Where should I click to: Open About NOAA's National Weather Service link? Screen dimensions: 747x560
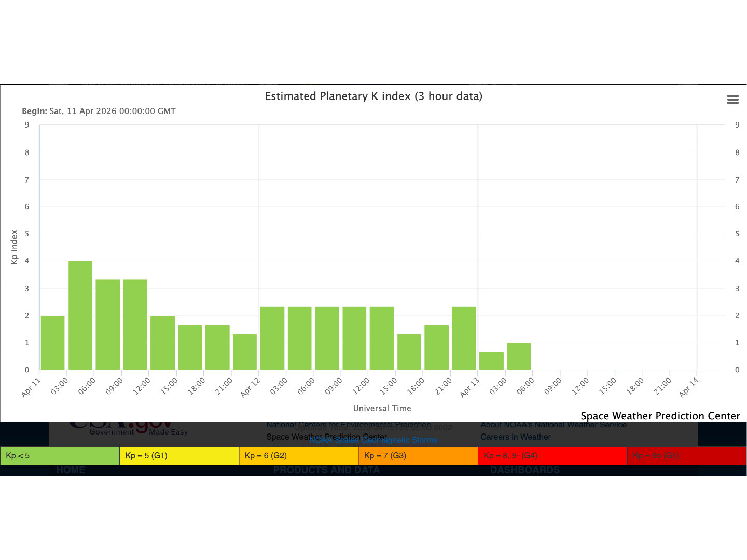click(553, 425)
